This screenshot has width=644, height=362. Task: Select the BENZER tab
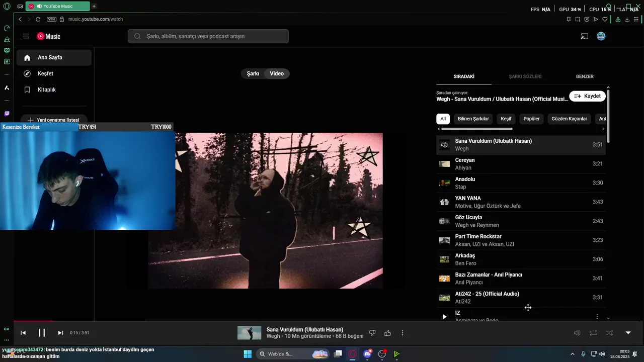[585, 76]
